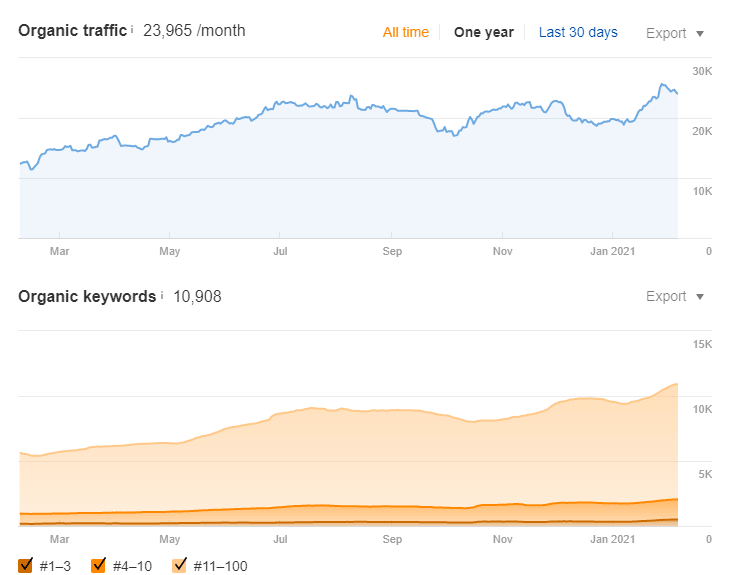Expand the Organic keywords Export dropdown

pos(675,296)
